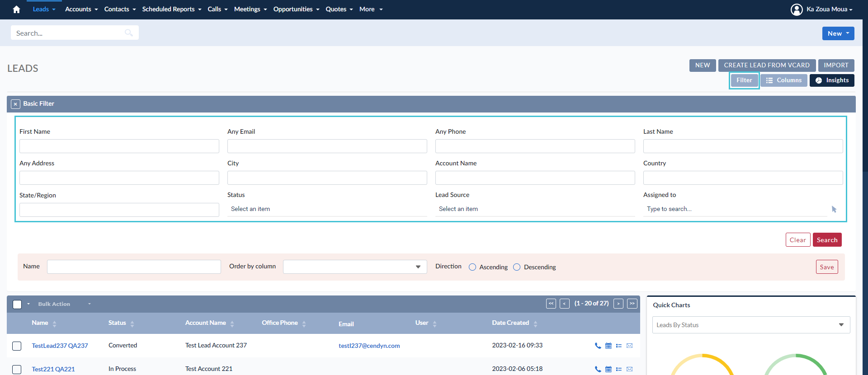The height and width of the screenshot is (375, 868).
Task: Log a call for TestLead237 QA237
Action: pyautogui.click(x=598, y=346)
